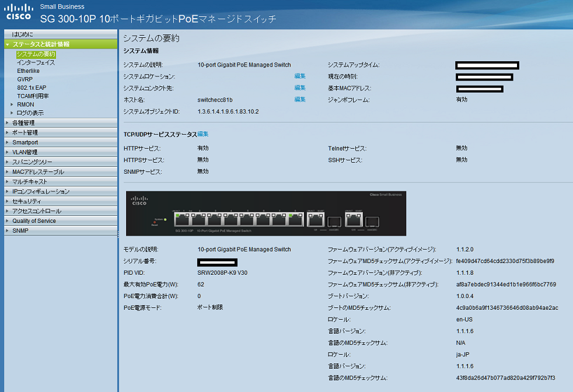Open the 802.1x EAP page
Image resolution: width=573 pixels, height=392 pixels.
click(32, 87)
